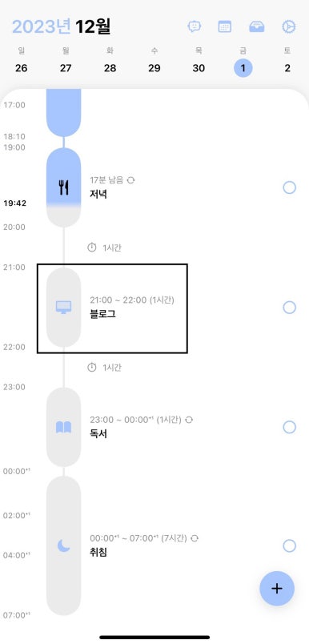The image size is (309, 644).
Task: Select Saturday the 2nd
Action: (287, 68)
